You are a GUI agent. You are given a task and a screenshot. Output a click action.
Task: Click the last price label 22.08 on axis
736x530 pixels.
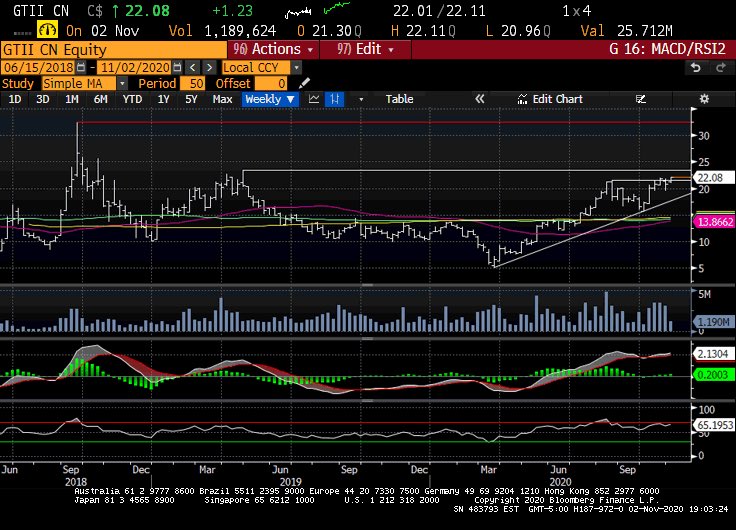click(713, 177)
